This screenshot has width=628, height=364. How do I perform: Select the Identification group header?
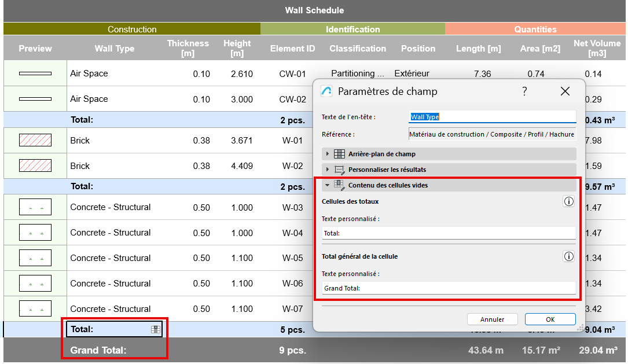coord(352,30)
